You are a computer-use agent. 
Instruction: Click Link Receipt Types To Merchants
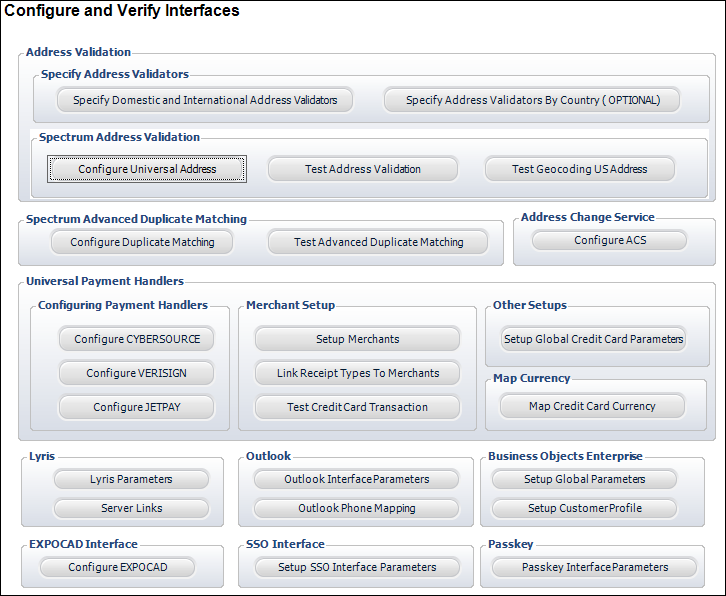click(x=357, y=373)
